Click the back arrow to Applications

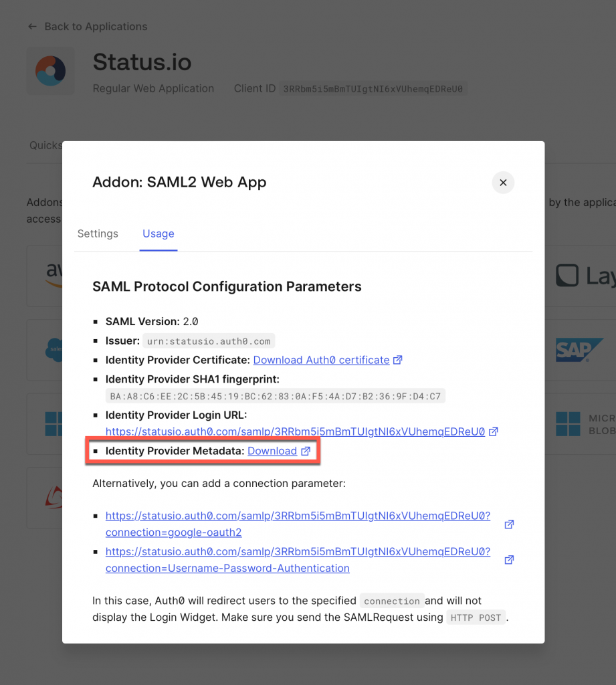click(x=32, y=26)
